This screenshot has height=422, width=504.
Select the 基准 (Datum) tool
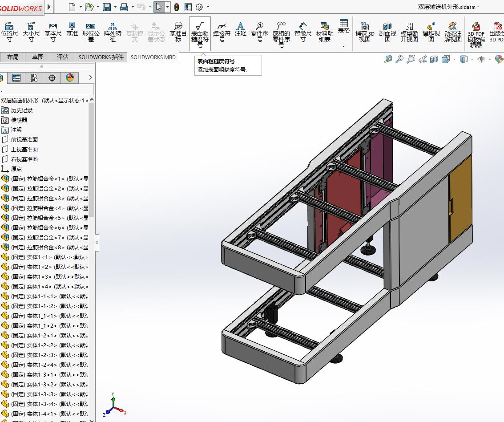coord(72,29)
